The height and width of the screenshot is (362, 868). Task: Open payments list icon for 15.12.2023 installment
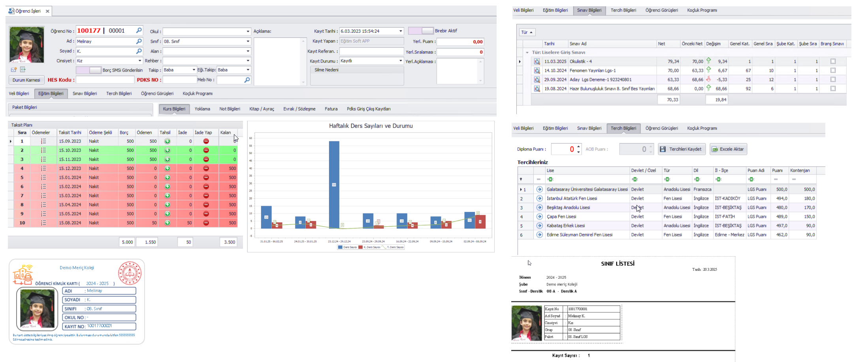[43, 168]
